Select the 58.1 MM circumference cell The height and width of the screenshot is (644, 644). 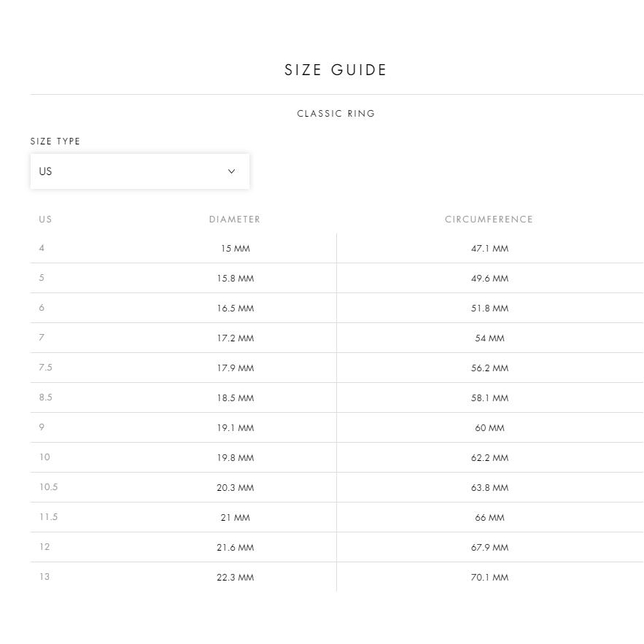point(489,398)
